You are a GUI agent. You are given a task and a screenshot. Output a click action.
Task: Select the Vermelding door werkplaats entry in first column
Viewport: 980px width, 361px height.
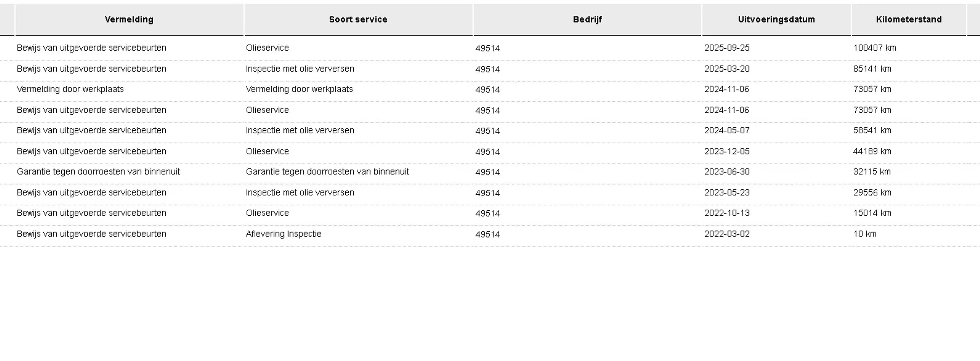click(70, 89)
